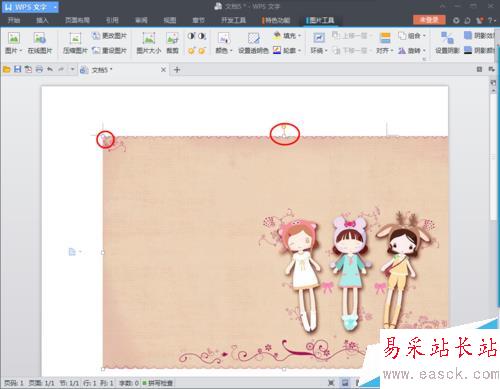Image resolution: width=500 pixels, height=389 pixels.
Task: Select the inserted cartoon girls picture
Action: pos(275,252)
